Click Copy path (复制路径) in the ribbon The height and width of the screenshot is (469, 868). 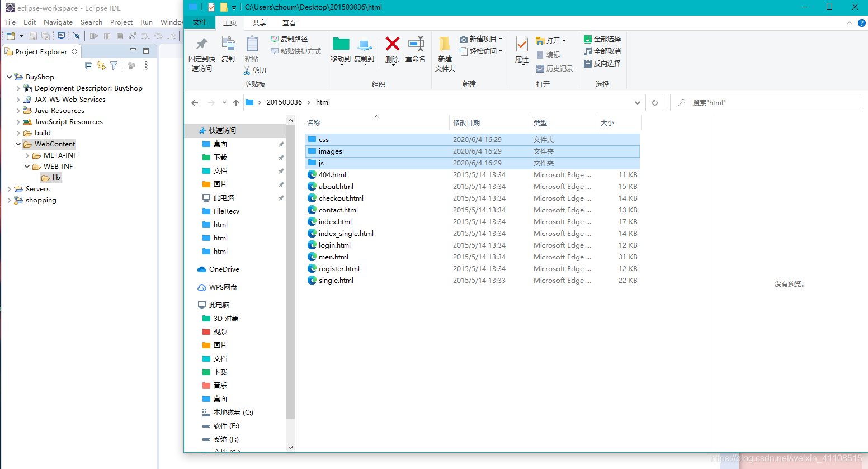click(289, 39)
